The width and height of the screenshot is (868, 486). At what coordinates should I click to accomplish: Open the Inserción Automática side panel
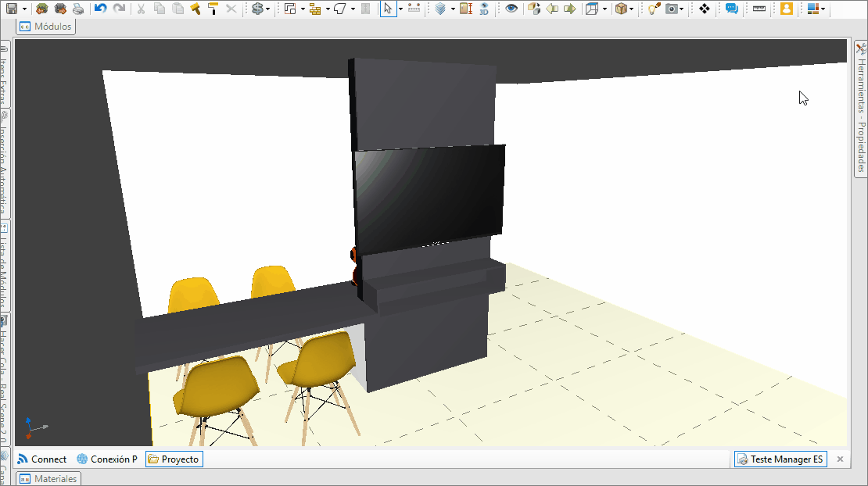(5, 163)
